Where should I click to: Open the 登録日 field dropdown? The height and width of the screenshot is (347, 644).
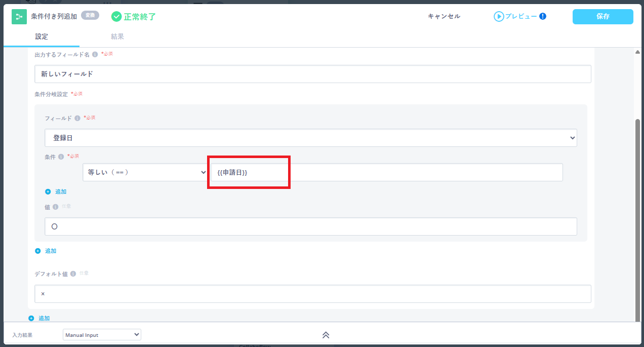[x=310, y=138]
